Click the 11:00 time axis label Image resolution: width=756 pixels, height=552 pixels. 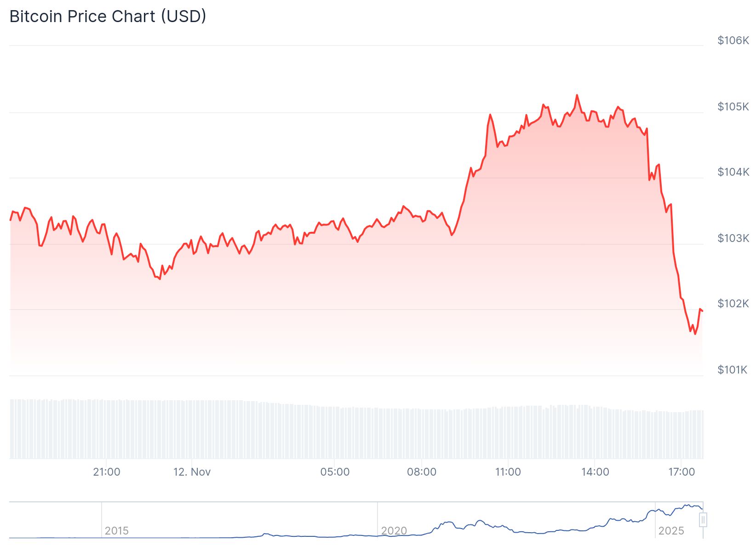click(508, 472)
